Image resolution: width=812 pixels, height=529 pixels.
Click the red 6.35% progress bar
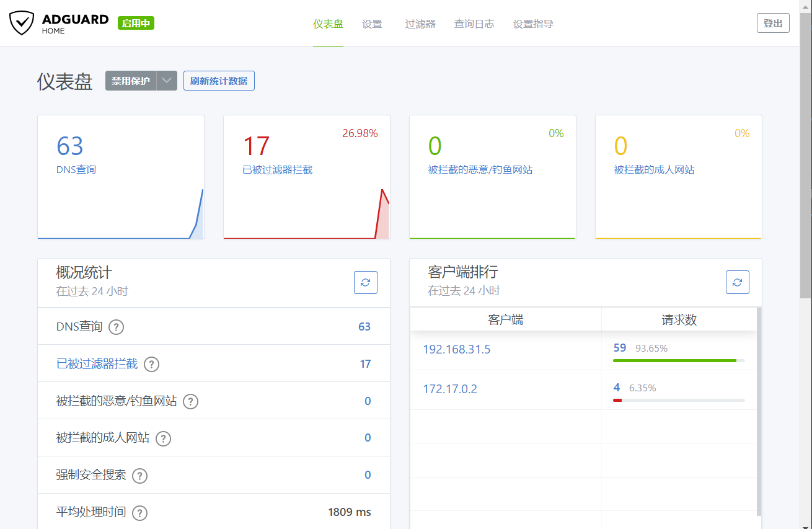coord(617,400)
